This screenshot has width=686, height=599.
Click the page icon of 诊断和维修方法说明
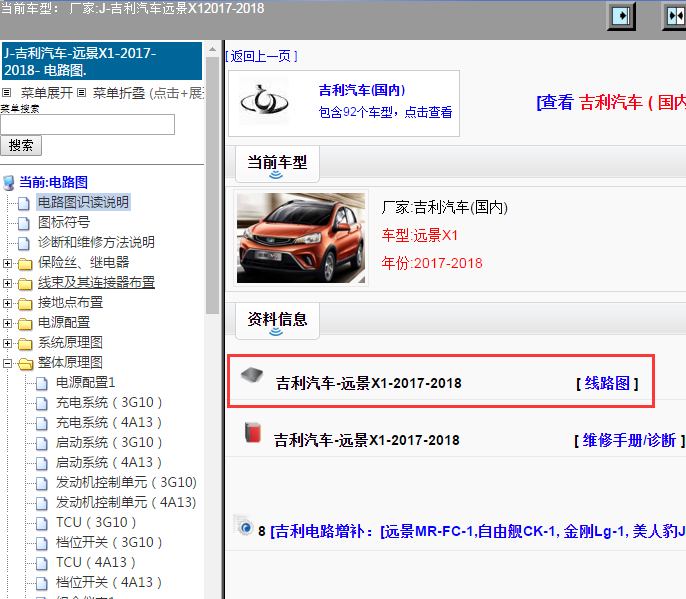pyautogui.click(x=24, y=243)
